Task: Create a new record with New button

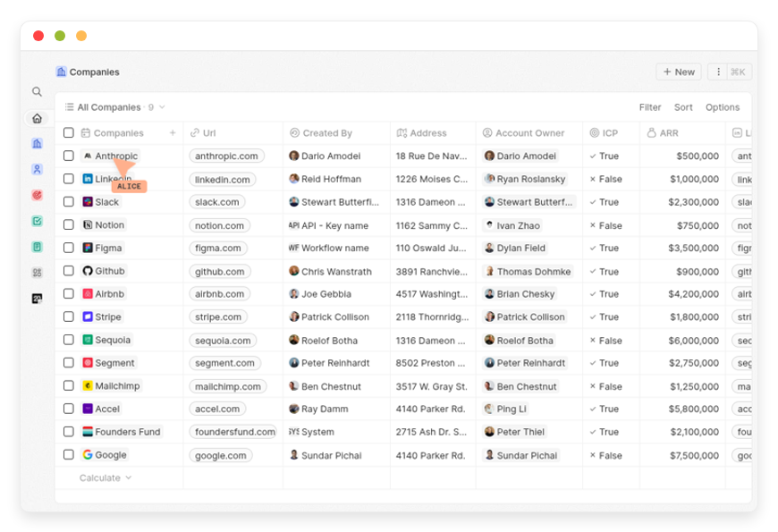Action: (679, 72)
